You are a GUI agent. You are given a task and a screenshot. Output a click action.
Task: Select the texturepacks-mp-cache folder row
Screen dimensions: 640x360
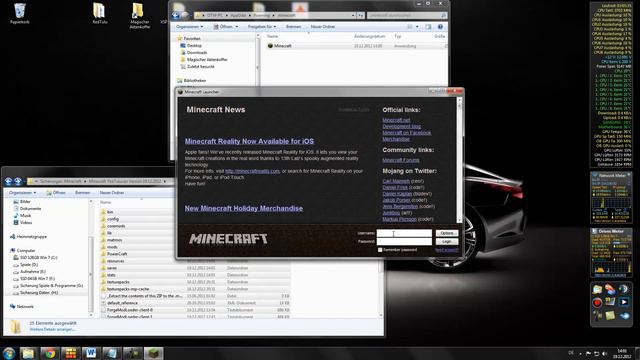point(195,289)
